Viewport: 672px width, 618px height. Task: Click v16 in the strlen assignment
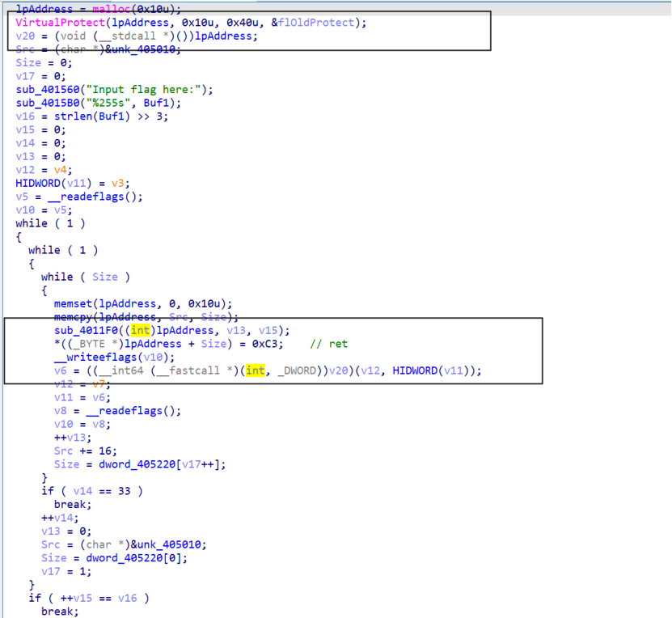[25, 116]
